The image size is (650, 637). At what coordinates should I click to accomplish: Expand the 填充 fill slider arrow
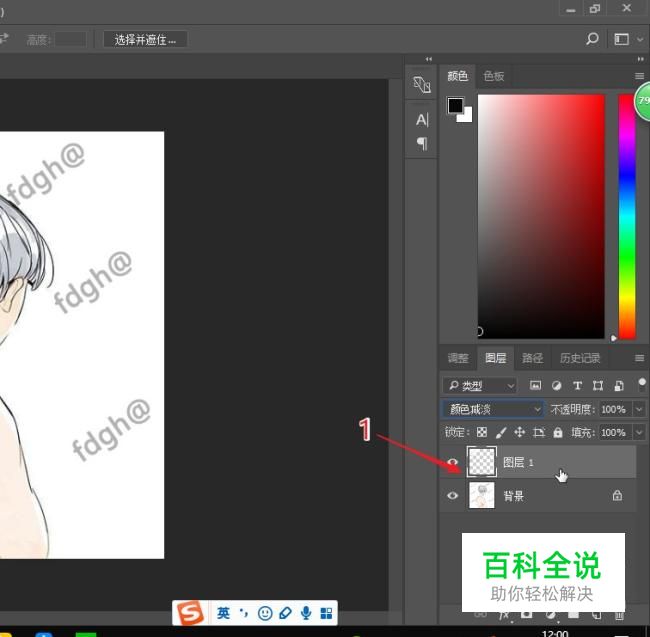(x=639, y=432)
